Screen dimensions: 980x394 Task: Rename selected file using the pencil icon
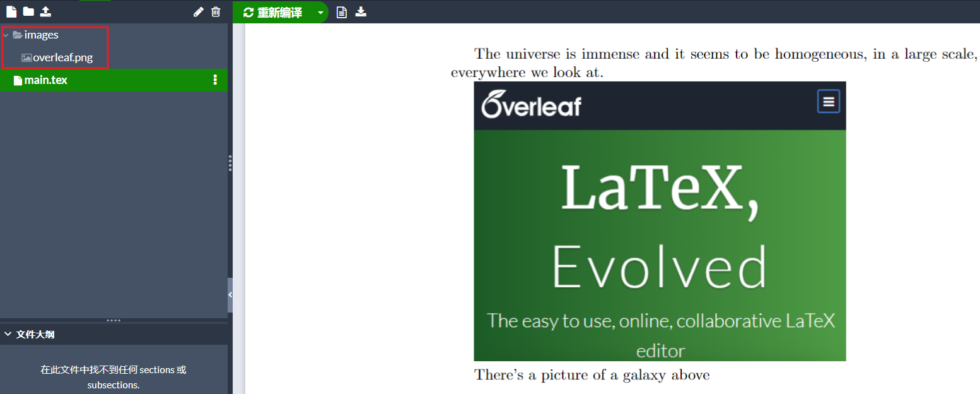pyautogui.click(x=198, y=11)
